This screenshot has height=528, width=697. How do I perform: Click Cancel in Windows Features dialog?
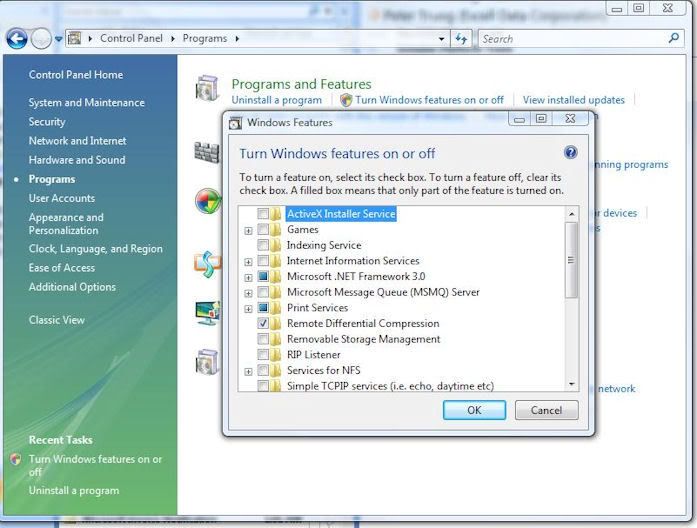(546, 410)
